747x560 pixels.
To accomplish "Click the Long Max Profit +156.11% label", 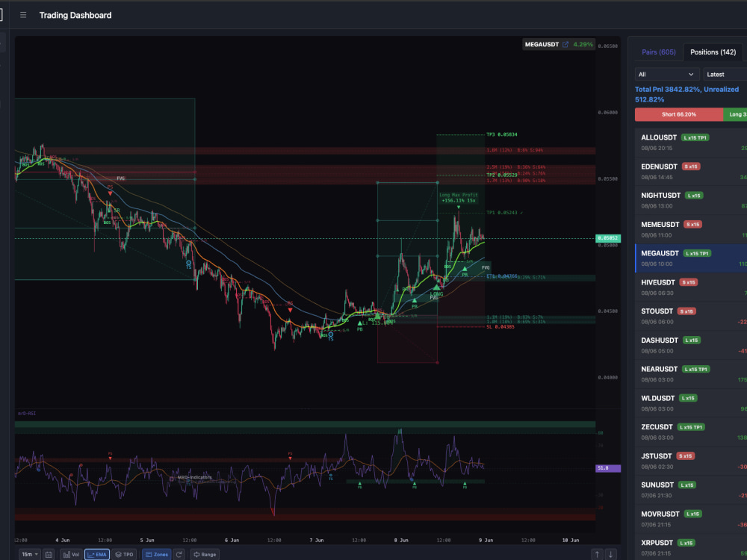I will (459, 198).
